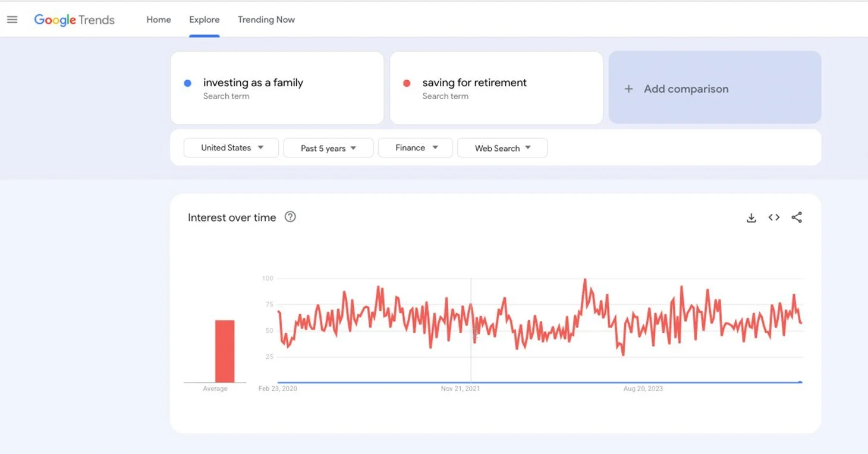868x454 pixels.
Task: Open the Web Search type dropdown
Action: [x=502, y=147]
